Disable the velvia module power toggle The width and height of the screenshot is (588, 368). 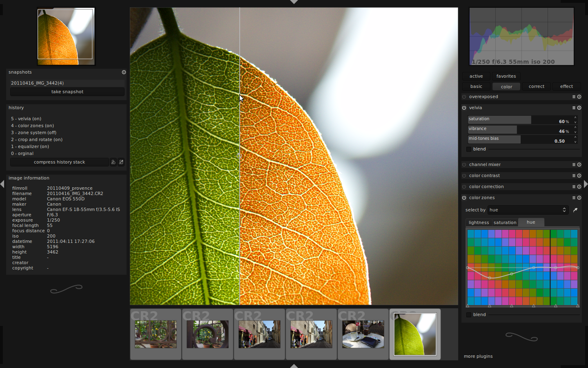point(464,108)
